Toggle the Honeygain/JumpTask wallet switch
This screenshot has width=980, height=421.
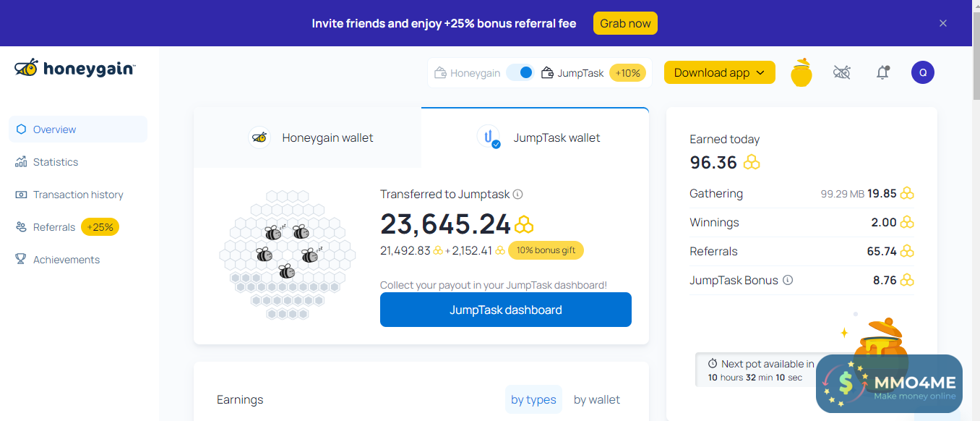[520, 73]
